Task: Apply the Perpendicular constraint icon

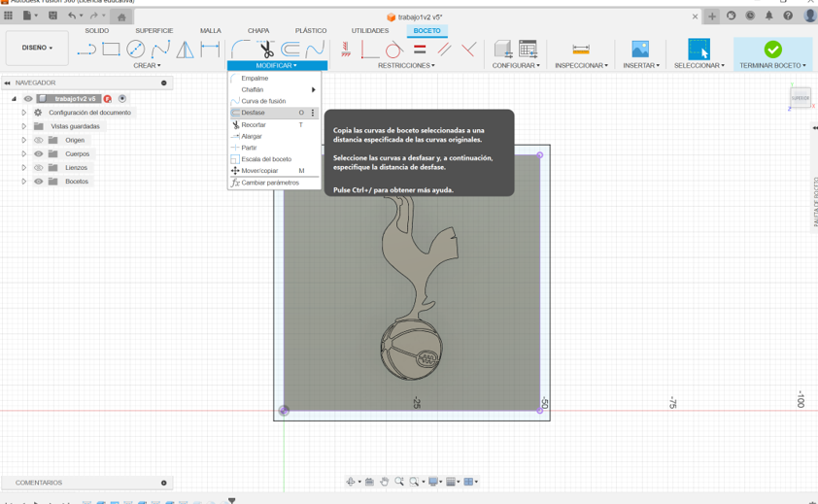Action: point(469,50)
